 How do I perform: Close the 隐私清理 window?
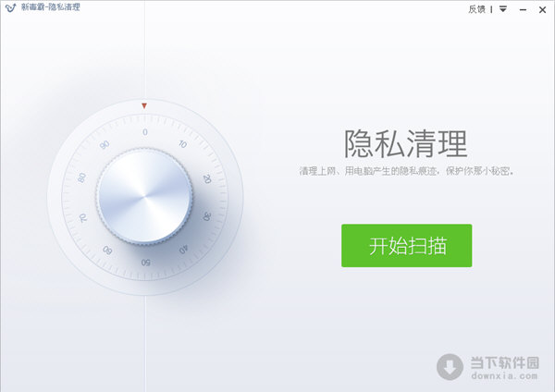[542, 10]
